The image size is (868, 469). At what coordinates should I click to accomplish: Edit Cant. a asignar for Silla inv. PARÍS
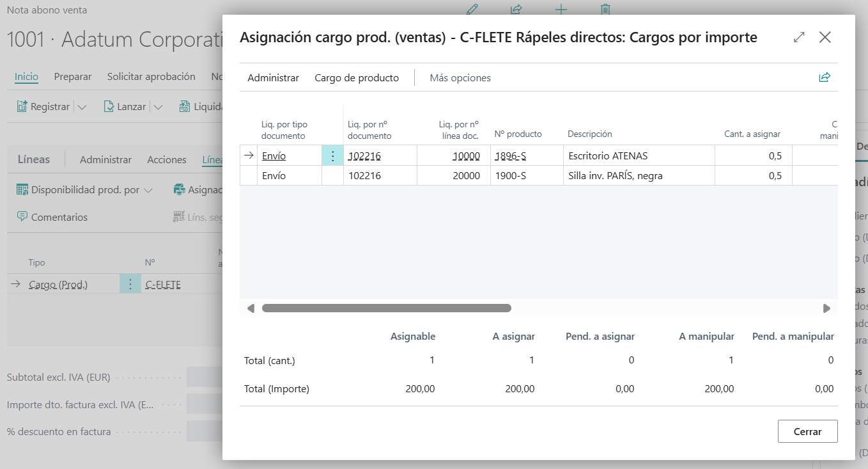754,175
